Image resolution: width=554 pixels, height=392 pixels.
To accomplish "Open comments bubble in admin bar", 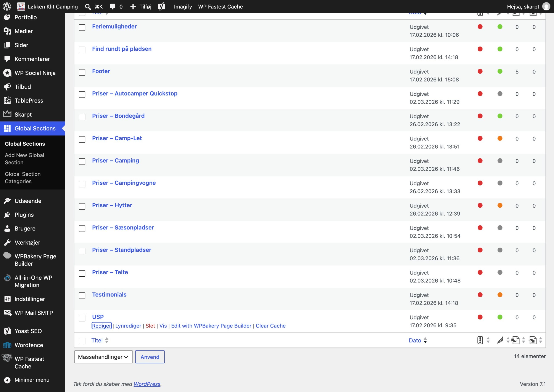I will point(113,6).
